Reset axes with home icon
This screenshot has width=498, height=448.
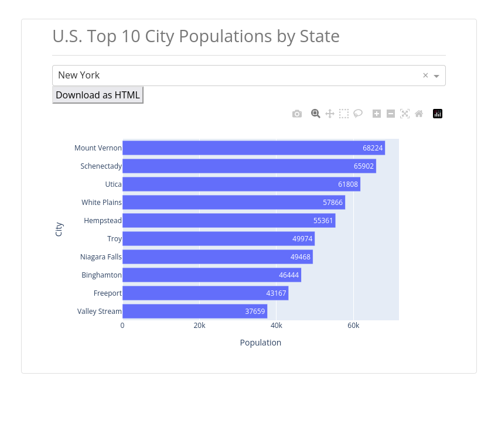pos(419,114)
